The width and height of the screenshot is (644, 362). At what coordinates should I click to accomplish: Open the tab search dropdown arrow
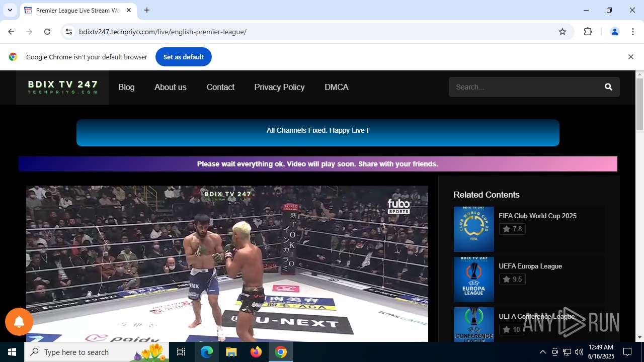pos(10,10)
